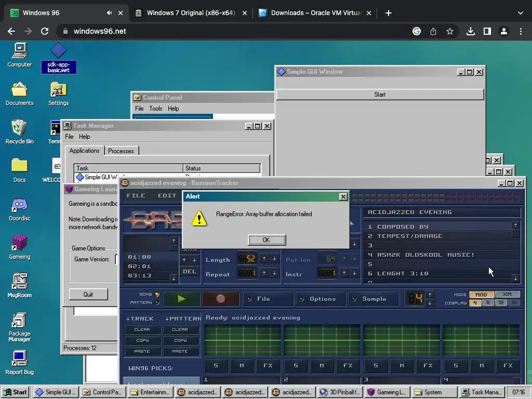Viewport: 532px width, 399px height.
Task: Open the BassoonTracker FILE menu
Action: tap(136, 196)
